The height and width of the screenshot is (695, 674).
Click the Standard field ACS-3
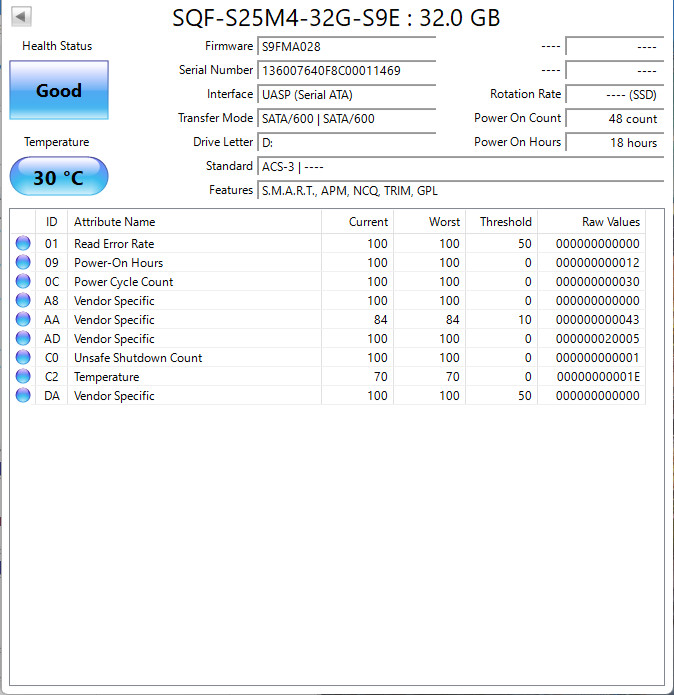pyautogui.click(x=460, y=167)
